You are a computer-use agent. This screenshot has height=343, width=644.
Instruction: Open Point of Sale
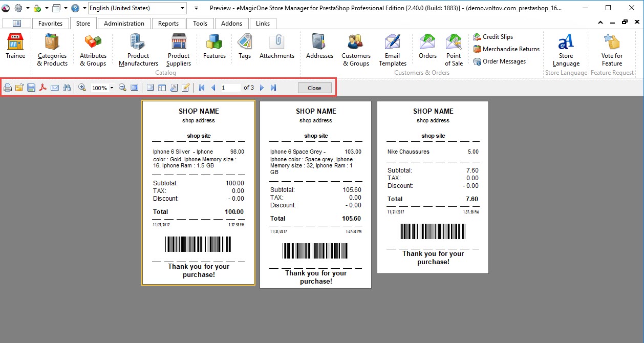(x=454, y=50)
